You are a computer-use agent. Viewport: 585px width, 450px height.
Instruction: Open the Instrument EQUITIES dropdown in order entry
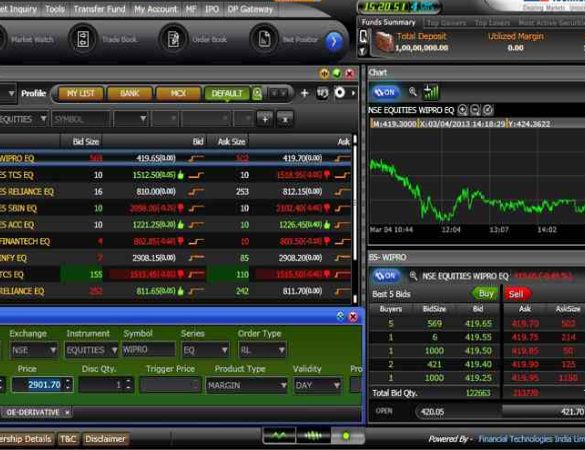tap(114, 350)
